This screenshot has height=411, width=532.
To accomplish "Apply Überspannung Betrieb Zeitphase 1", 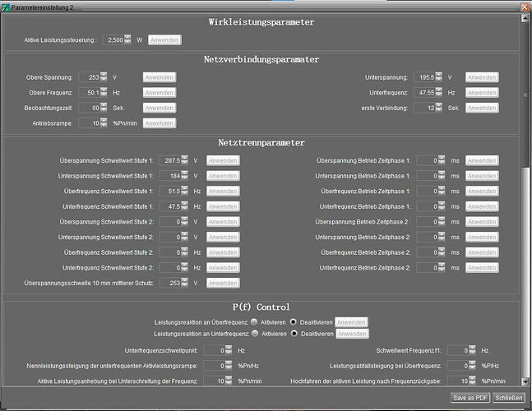I will click(x=482, y=160).
